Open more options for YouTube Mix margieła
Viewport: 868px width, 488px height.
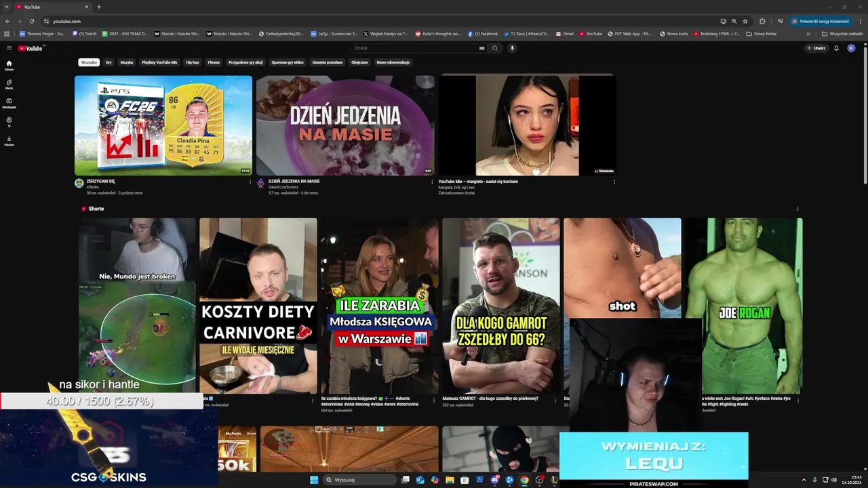pos(614,182)
